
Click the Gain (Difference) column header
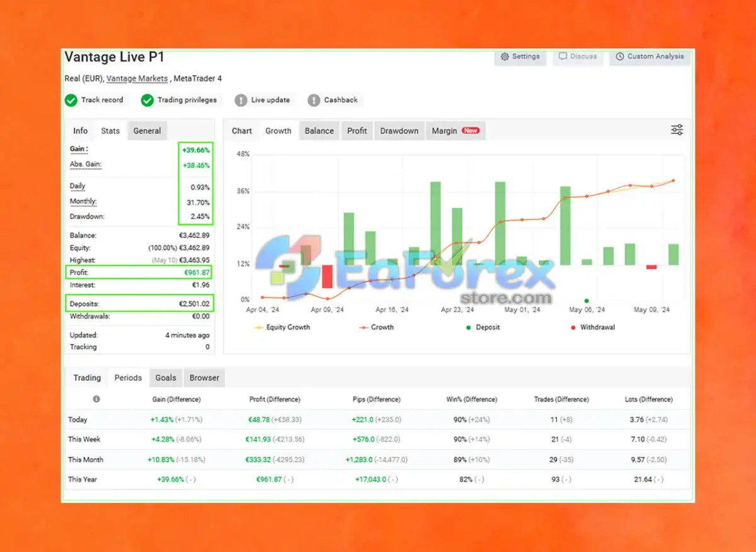coord(176,400)
